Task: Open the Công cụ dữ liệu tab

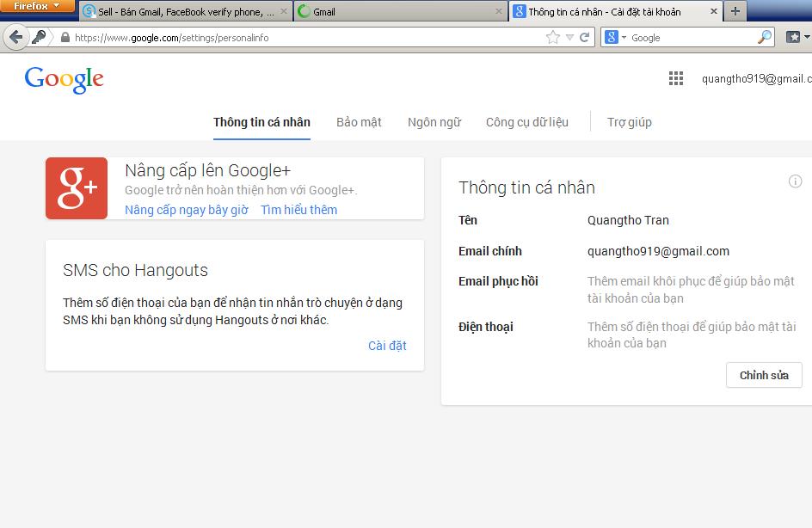Action: 526,122
